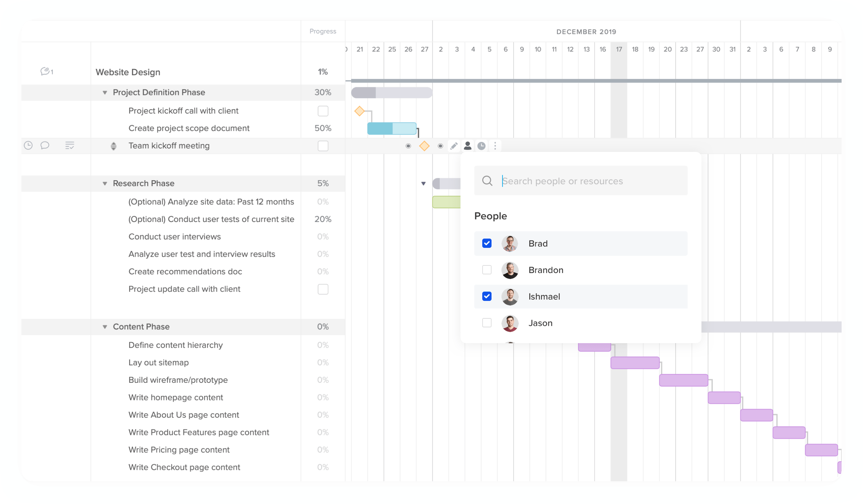Click the more options ellipsis icon on task row

point(495,146)
